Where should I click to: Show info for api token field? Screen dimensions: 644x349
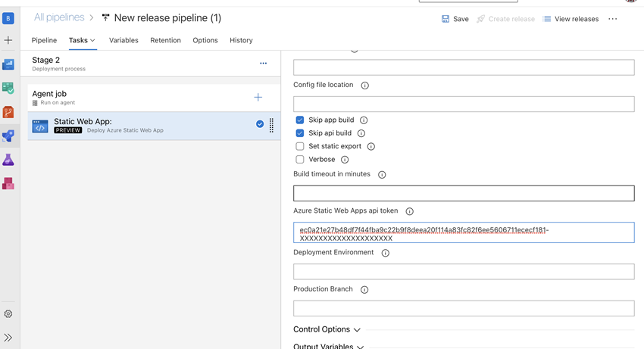point(409,211)
